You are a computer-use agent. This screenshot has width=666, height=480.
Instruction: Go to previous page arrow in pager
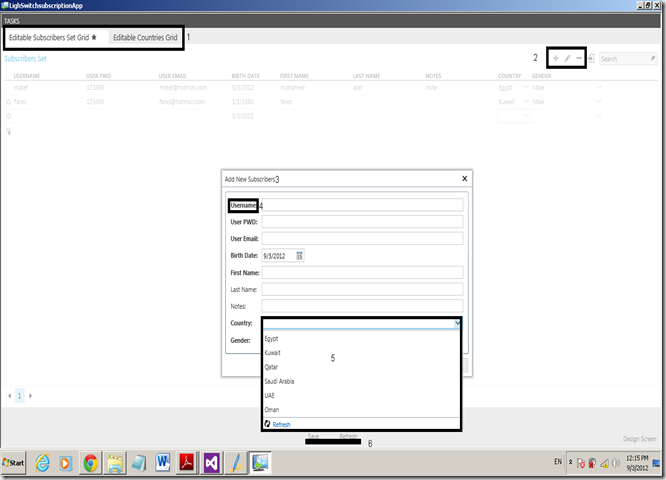pos(9,396)
